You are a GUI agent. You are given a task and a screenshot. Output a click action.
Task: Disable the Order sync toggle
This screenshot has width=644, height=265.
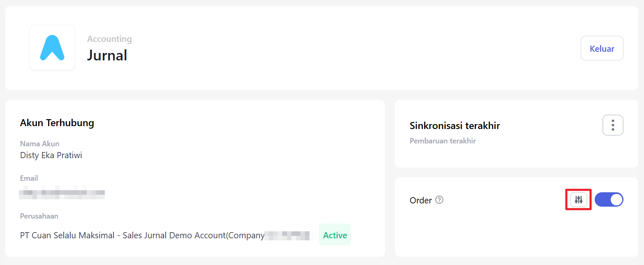[609, 200]
